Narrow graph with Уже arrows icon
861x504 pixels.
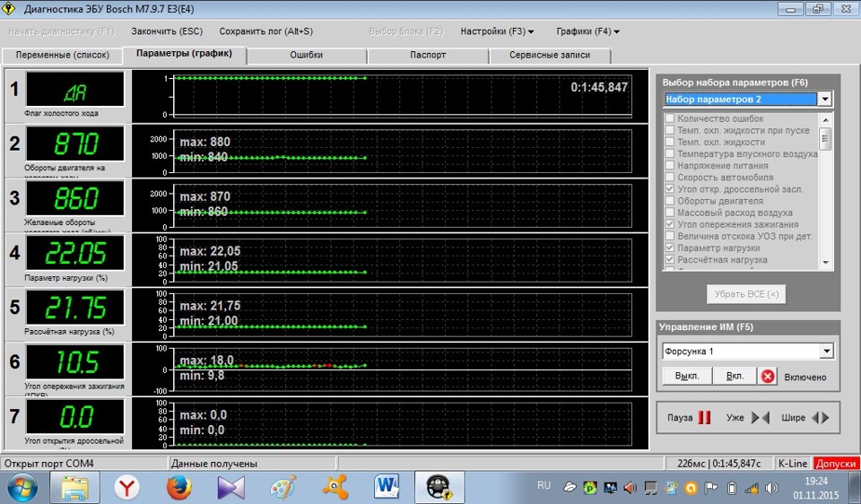pos(760,418)
